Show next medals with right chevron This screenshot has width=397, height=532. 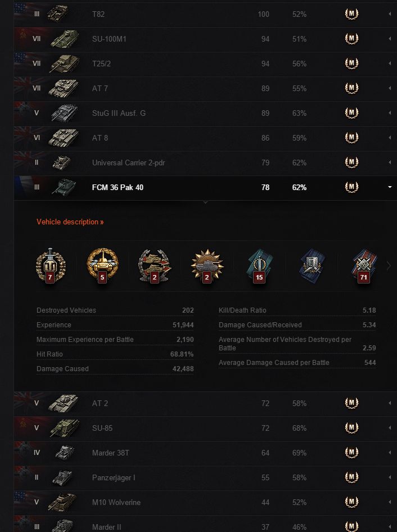389,266
